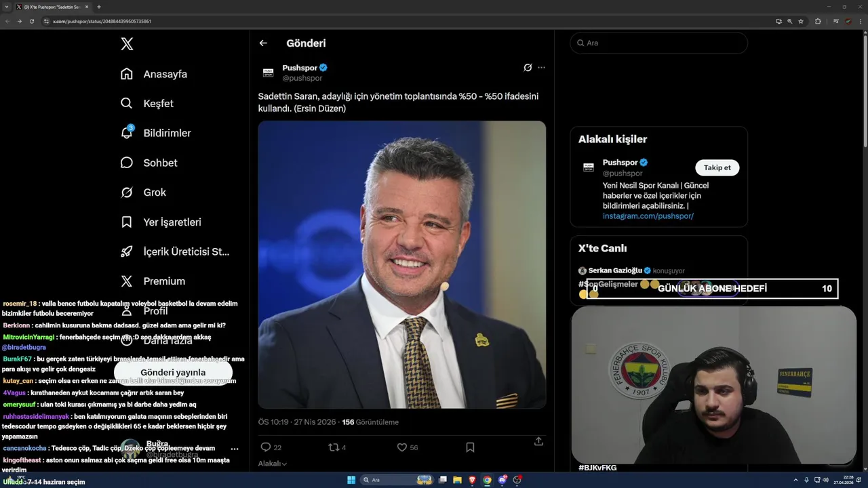Click the #BJKvFKG hashtag
This screenshot has width=868, height=488.
click(x=597, y=468)
